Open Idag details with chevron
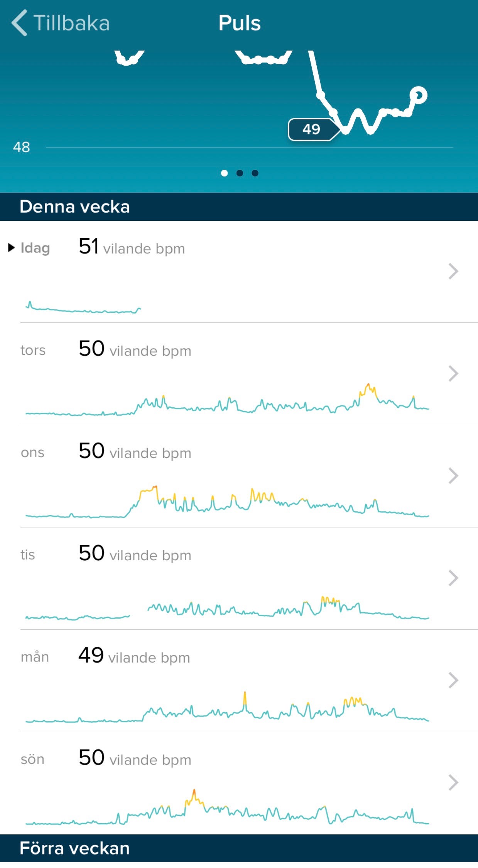The image size is (478, 868). tap(453, 271)
